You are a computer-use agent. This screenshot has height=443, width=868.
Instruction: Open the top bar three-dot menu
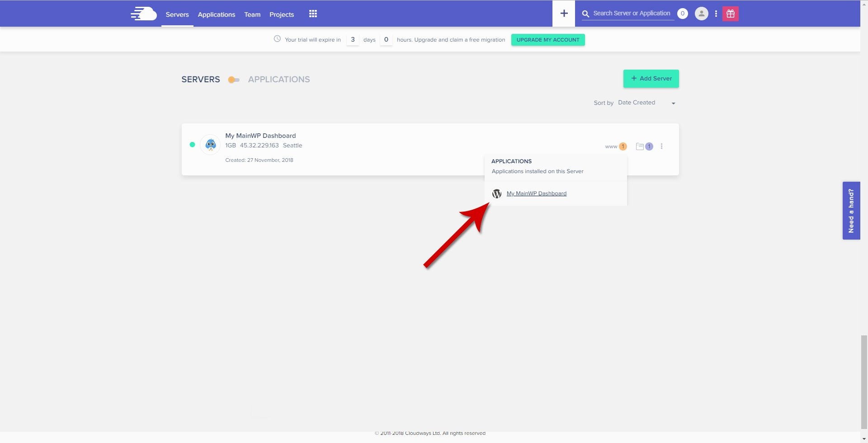[x=716, y=14]
